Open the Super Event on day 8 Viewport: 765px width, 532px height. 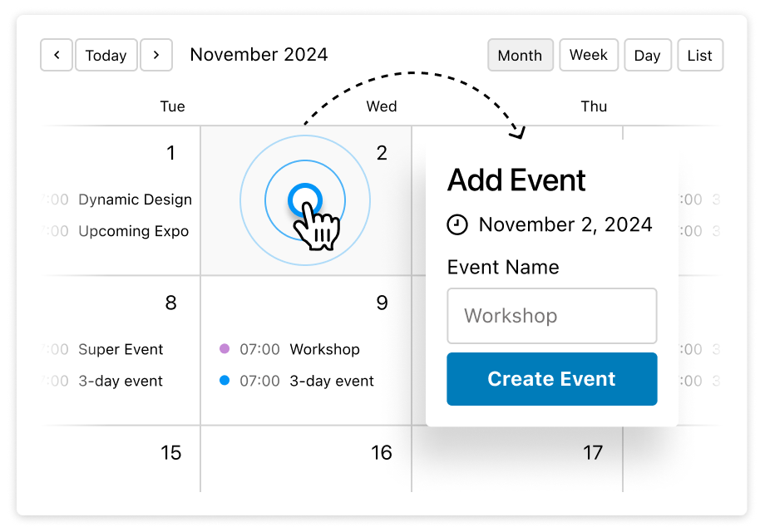tap(121, 349)
